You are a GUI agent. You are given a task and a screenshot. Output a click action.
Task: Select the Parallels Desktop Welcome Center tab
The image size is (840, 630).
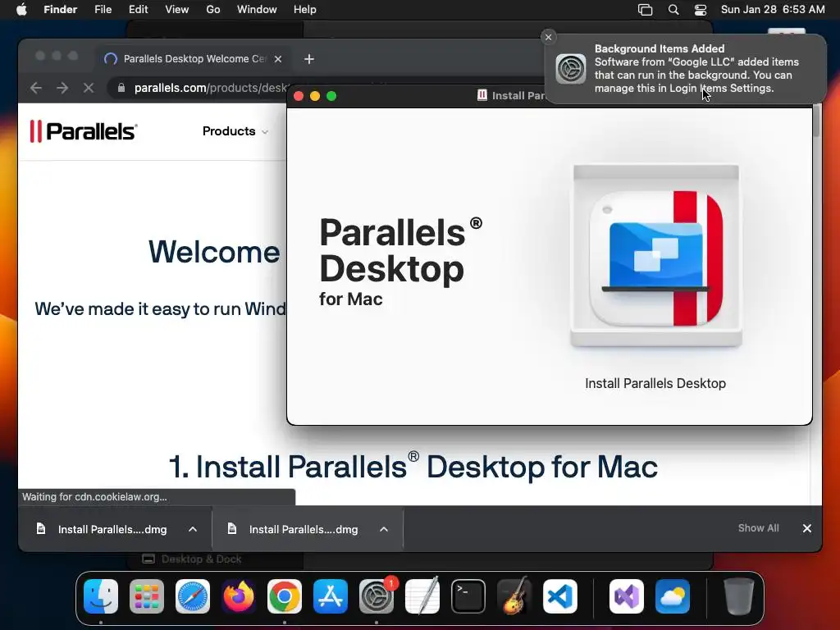click(194, 59)
